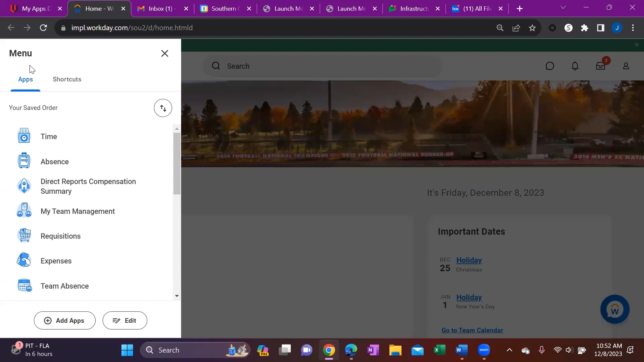Screen dimensions: 644x362
Task: Select the Apps tab
Action: coord(25,79)
